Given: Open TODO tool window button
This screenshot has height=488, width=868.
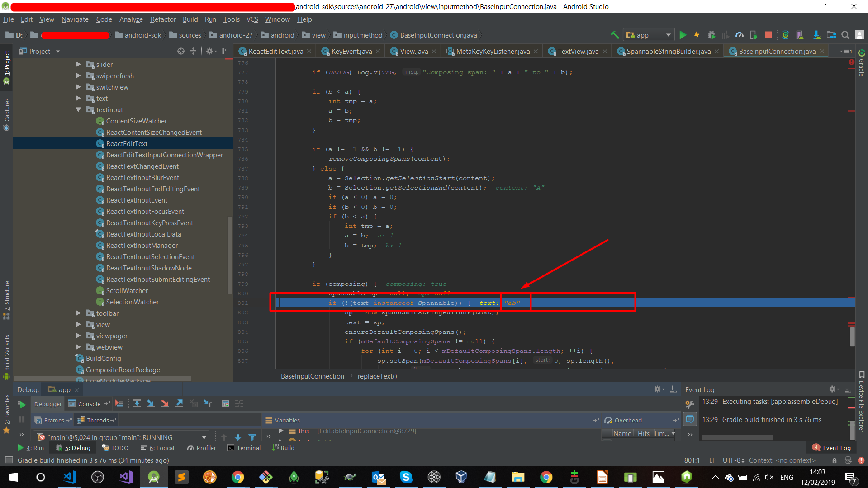Looking at the screenshot, I should (x=115, y=448).
